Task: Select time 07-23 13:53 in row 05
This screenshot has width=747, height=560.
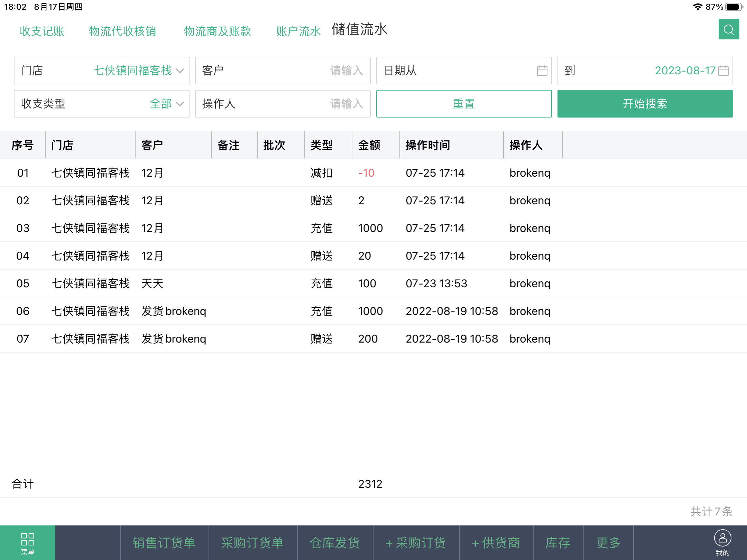Action: (436, 283)
